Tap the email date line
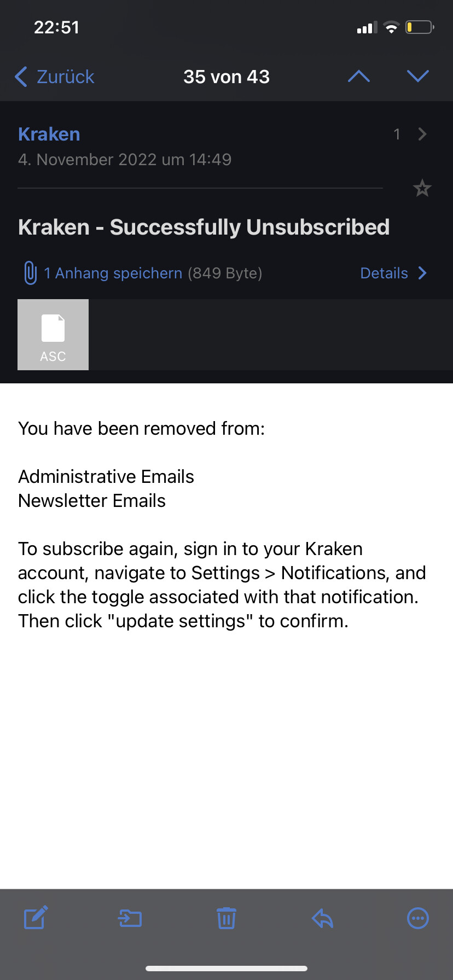Viewport: 453px width, 980px height. [125, 160]
